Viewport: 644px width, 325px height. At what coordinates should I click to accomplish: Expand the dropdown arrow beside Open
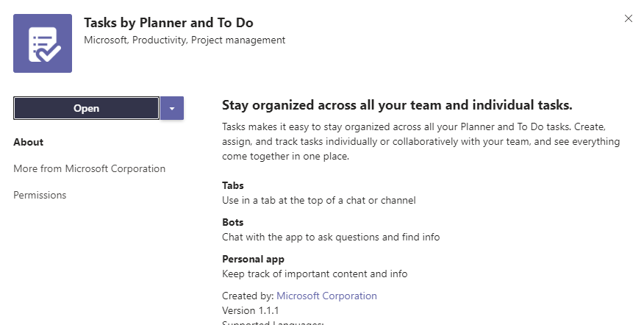tap(172, 108)
